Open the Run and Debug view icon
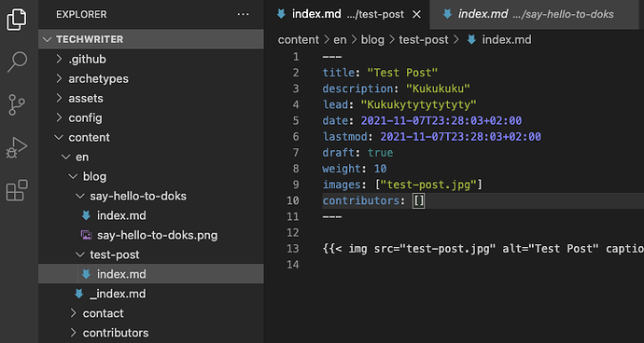 (x=17, y=147)
